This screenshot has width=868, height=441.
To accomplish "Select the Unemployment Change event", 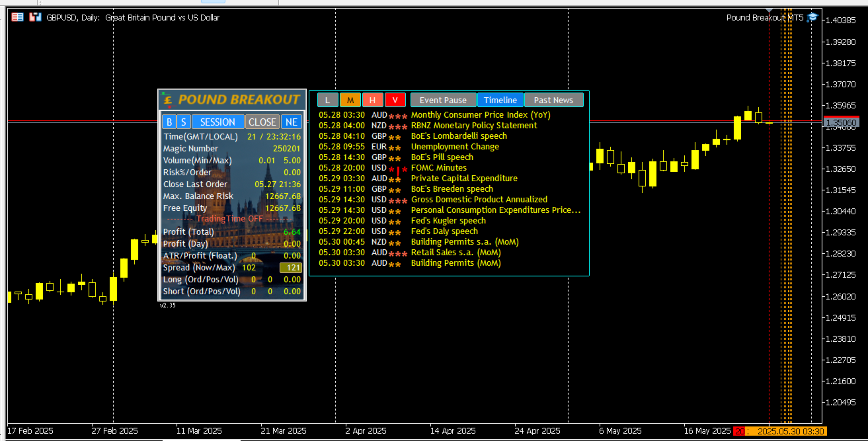I will 455,147.
